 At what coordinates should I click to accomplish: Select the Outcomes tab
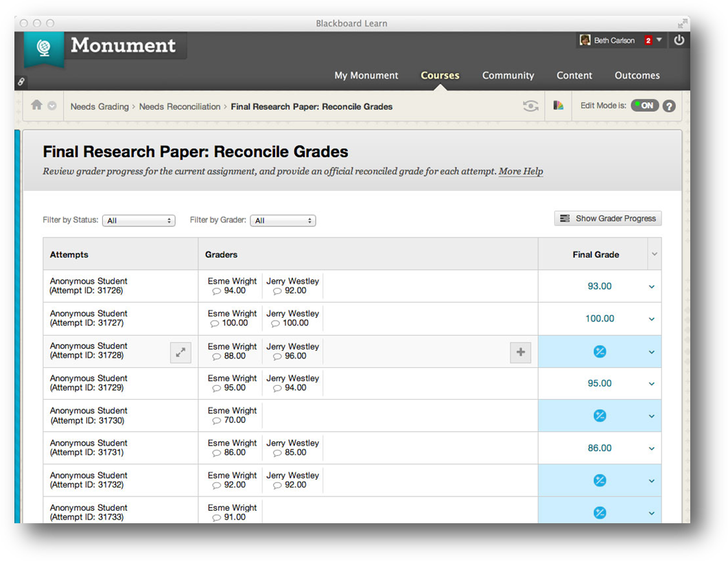[637, 76]
